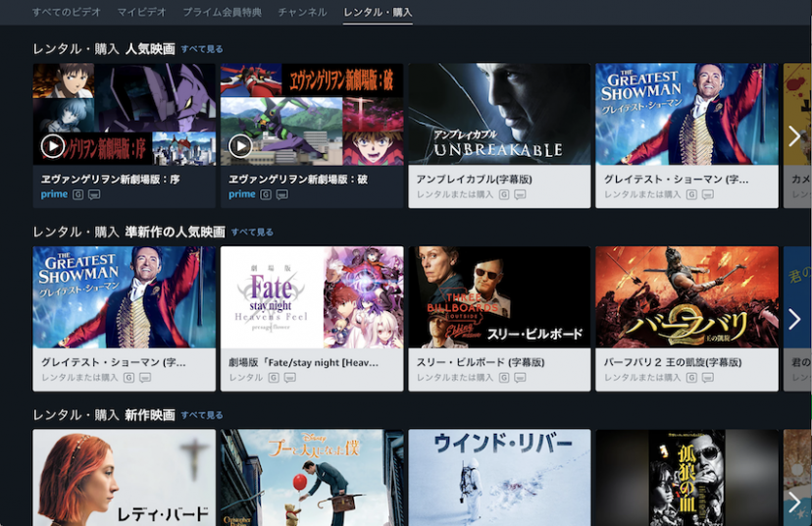Click title text ヱヴァンゲリヲン新劇場版：破
This screenshot has height=526, width=812.
pyautogui.click(x=298, y=180)
